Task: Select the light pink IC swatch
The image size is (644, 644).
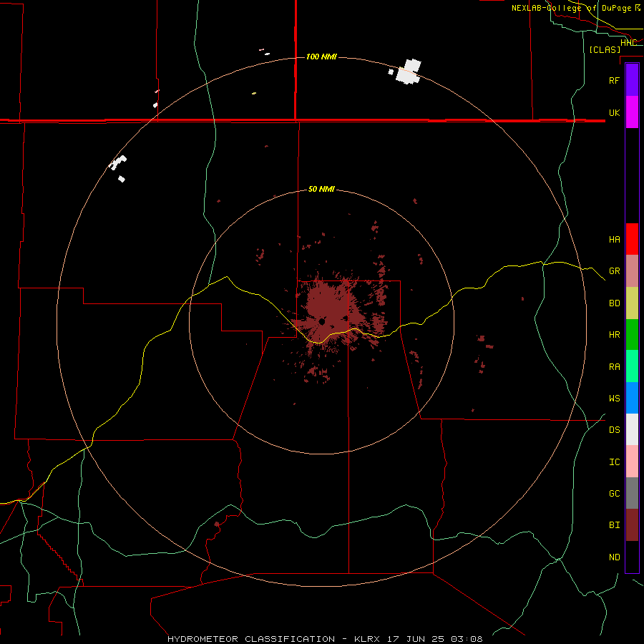Action: (632, 462)
